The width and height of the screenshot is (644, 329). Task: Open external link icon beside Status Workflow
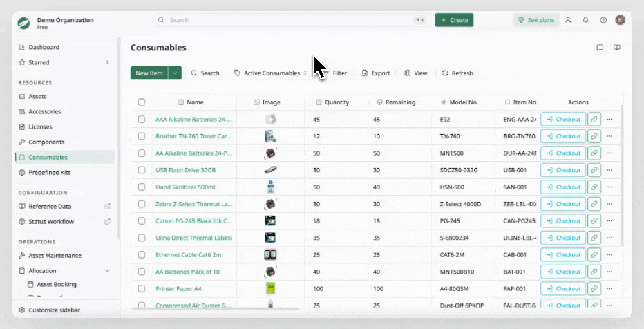click(107, 222)
